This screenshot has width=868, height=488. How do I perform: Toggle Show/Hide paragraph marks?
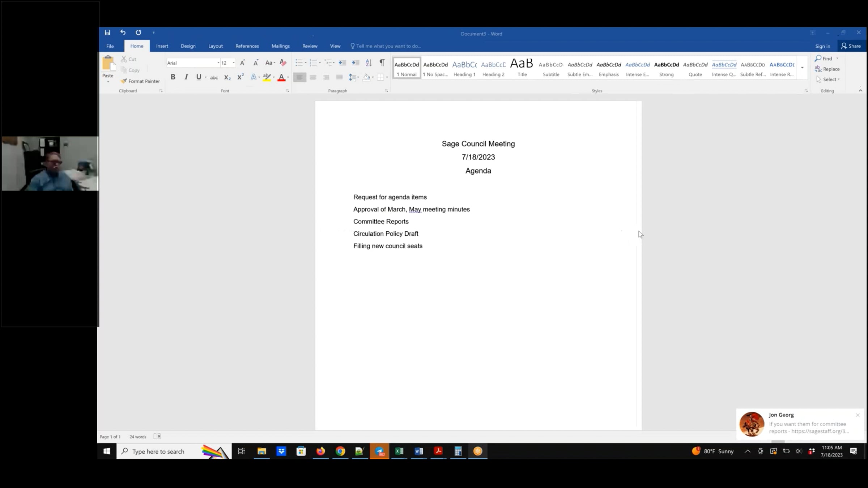coord(382,63)
